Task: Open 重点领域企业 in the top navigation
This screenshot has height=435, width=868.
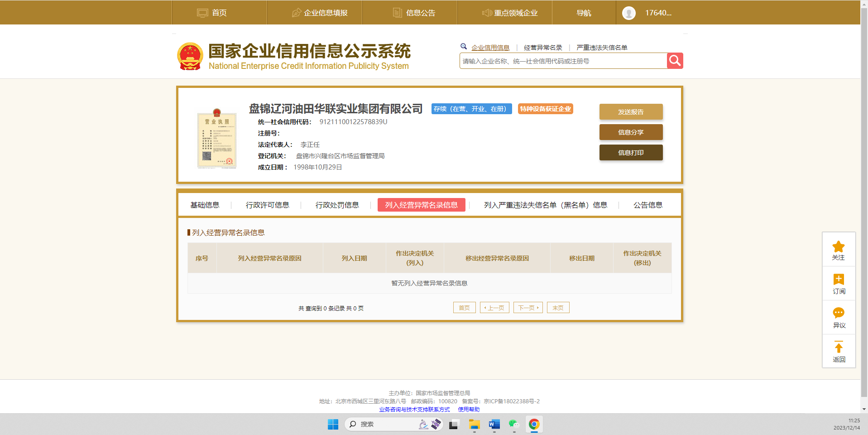Action: [510, 13]
